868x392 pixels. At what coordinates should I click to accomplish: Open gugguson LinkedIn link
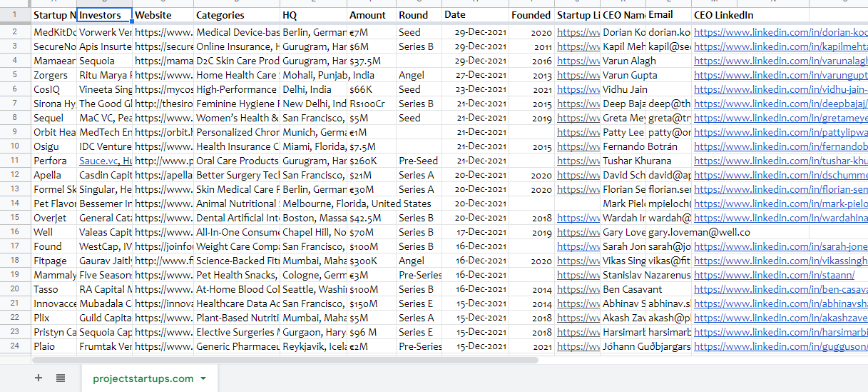(x=781, y=346)
